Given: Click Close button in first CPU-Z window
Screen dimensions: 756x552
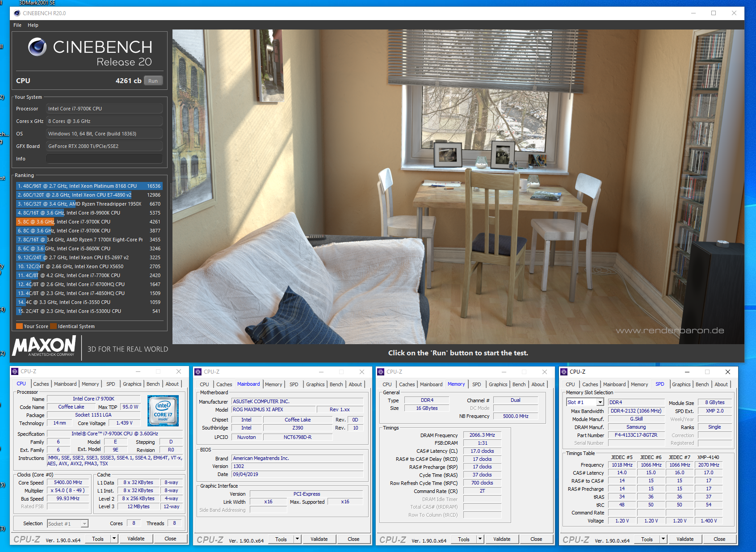Looking at the screenshot, I should [170, 539].
